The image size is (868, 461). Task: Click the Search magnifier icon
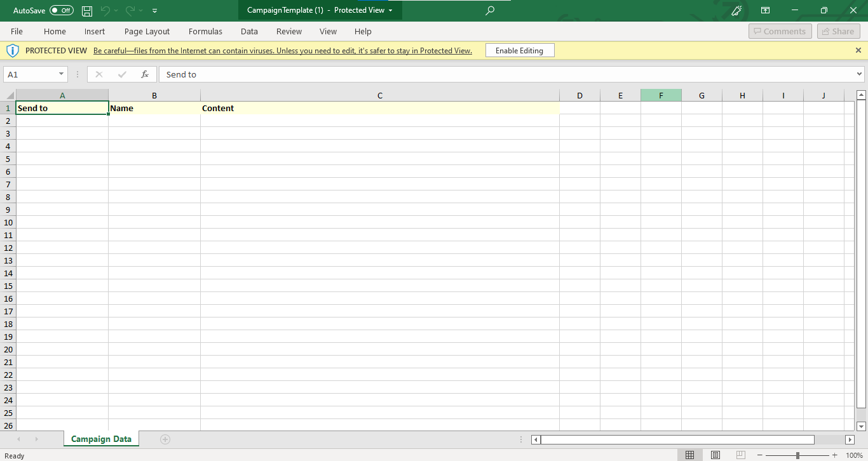490,11
